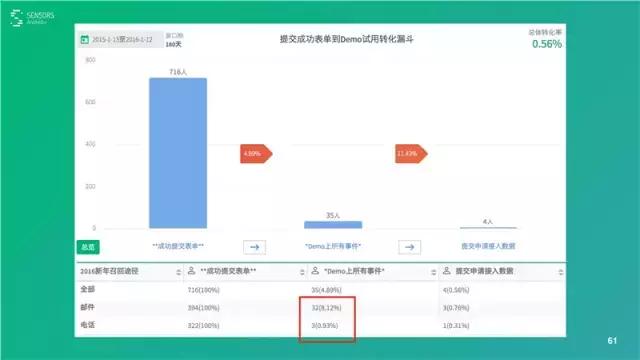Click the 4人 label above the last funnel step

click(488, 222)
